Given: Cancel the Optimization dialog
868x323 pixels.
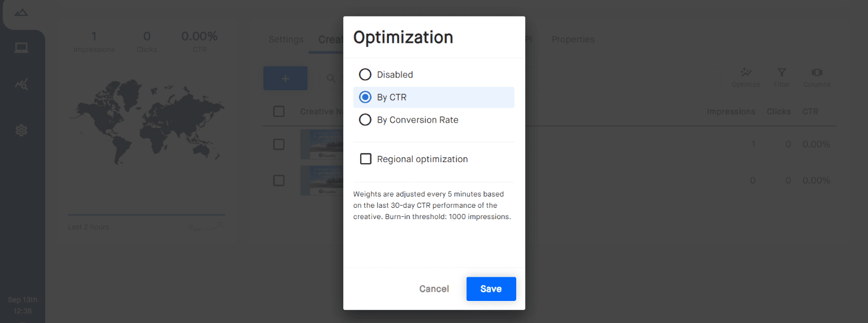Looking at the screenshot, I should point(434,289).
